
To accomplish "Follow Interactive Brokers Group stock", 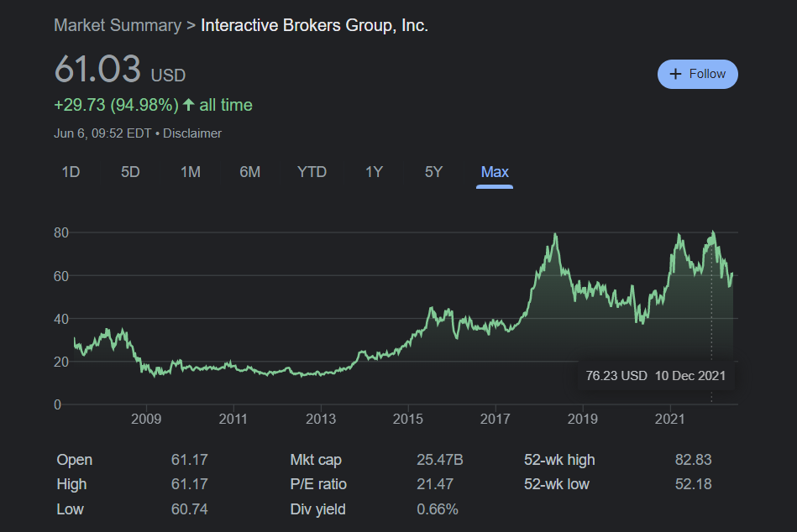I will (697, 74).
